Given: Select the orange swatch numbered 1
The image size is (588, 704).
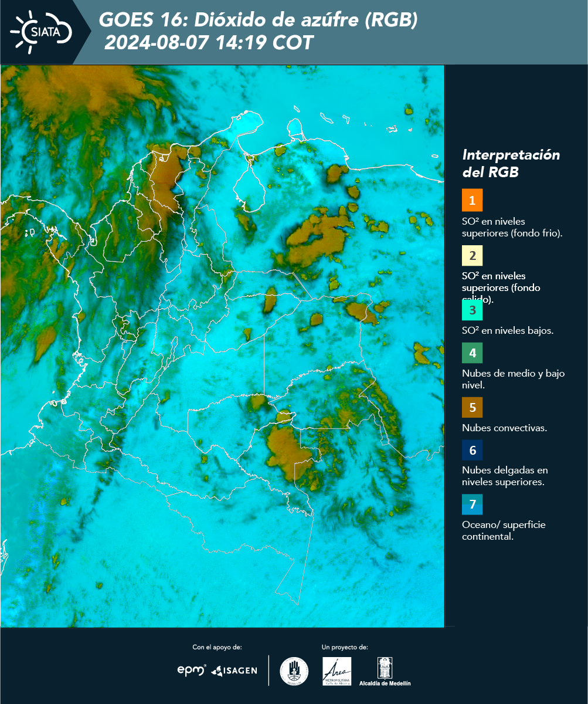Looking at the screenshot, I should point(472,200).
